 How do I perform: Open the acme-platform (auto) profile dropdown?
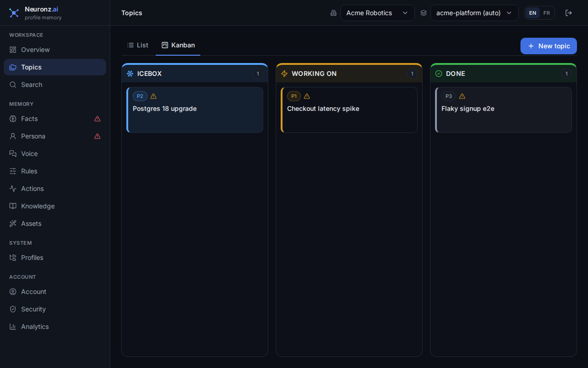click(x=474, y=13)
